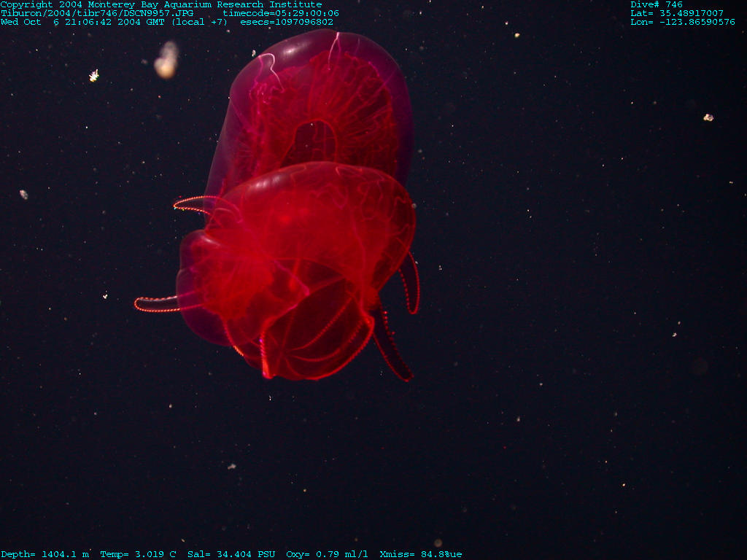Click the esecs=1097096802 value
Image resolution: width=747 pixels, height=560 pixels.
[x=287, y=22]
